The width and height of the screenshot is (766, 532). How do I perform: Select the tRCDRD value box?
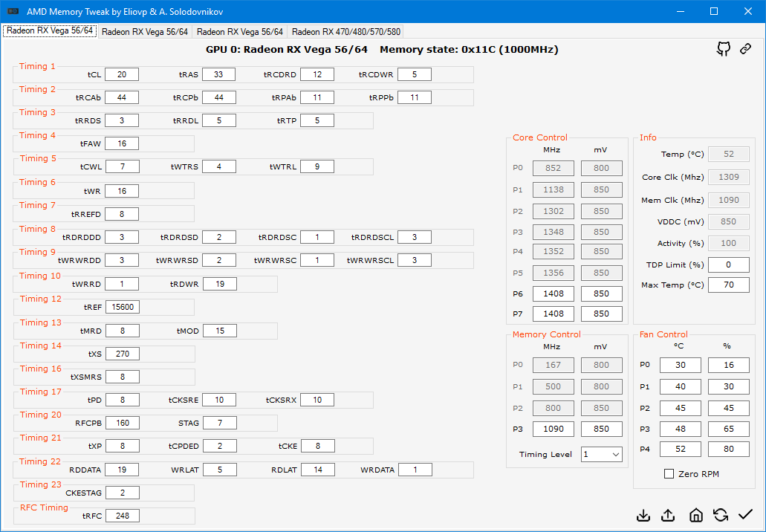point(317,74)
